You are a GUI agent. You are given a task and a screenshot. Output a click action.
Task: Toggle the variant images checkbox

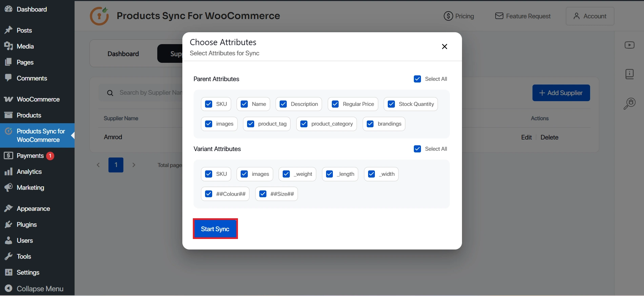coord(244,174)
